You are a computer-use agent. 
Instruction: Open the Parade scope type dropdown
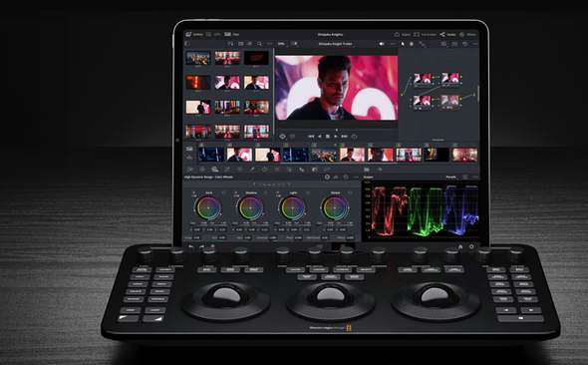pos(451,177)
